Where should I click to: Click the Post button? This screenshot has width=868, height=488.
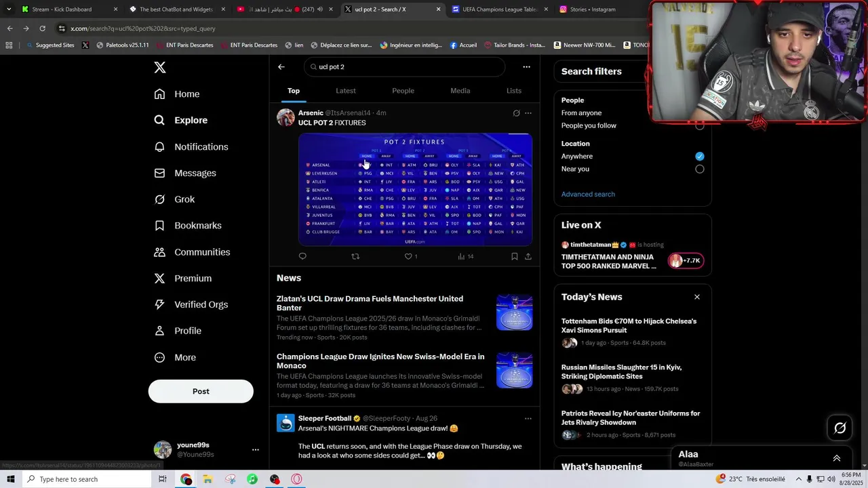point(201,391)
